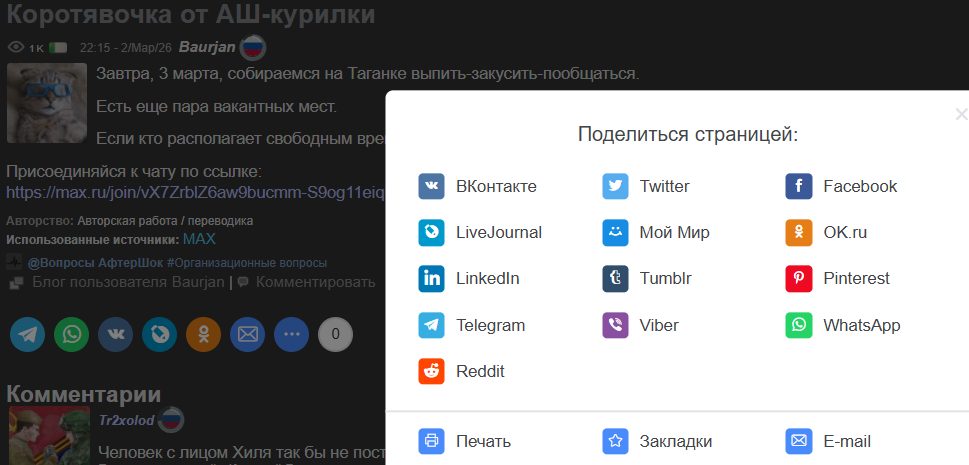Share via OK.ru in the dialog
Image resolution: width=969 pixels, height=465 pixels.
coord(826,233)
